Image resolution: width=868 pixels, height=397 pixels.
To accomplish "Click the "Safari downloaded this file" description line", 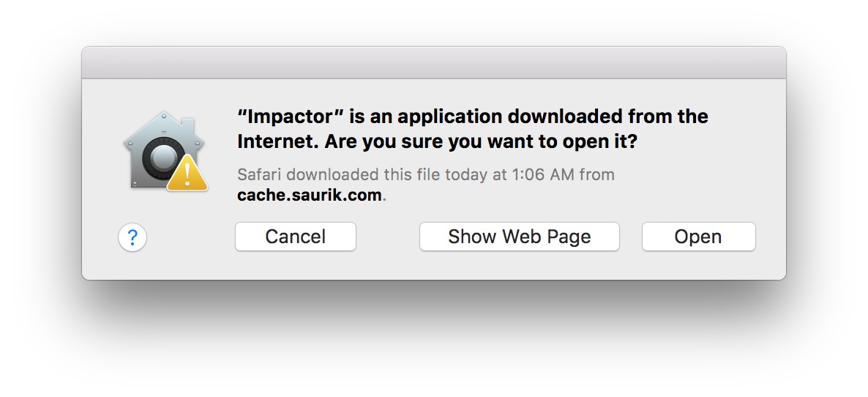I will 425,175.
